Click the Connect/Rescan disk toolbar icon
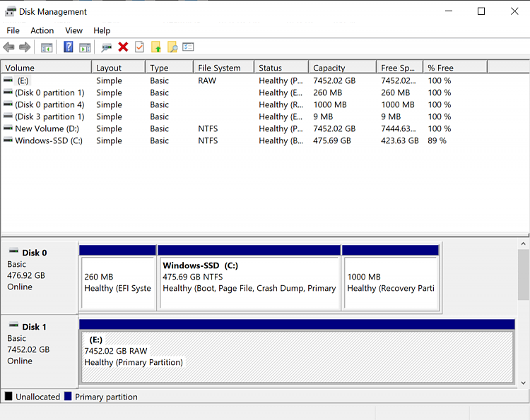The width and height of the screenshot is (530, 420). coord(106,47)
